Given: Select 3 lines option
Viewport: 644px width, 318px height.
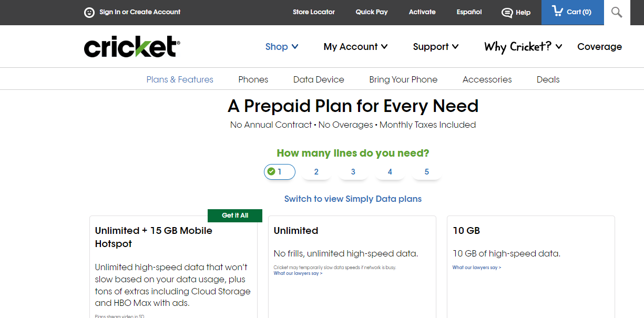Looking at the screenshot, I should [x=353, y=172].
